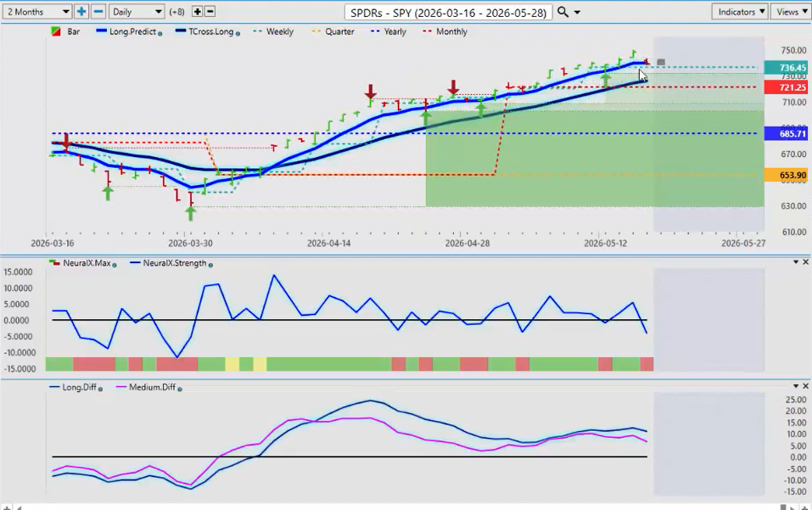Toggle the TCross.Long legend dot
This screenshot has height=510, width=812.
(x=238, y=34)
